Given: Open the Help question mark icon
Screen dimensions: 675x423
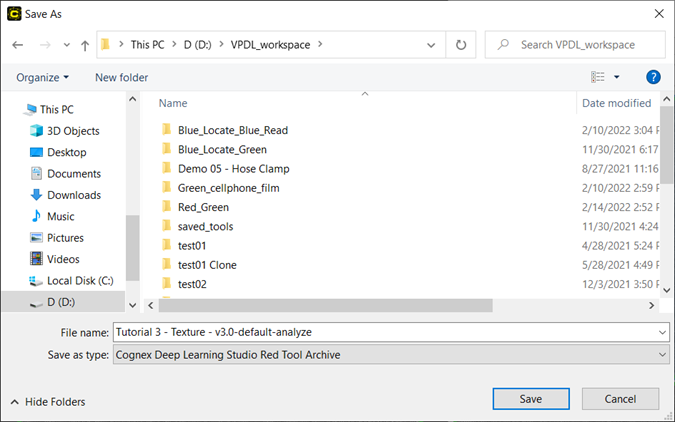Looking at the screenshot, I should 653,77.
